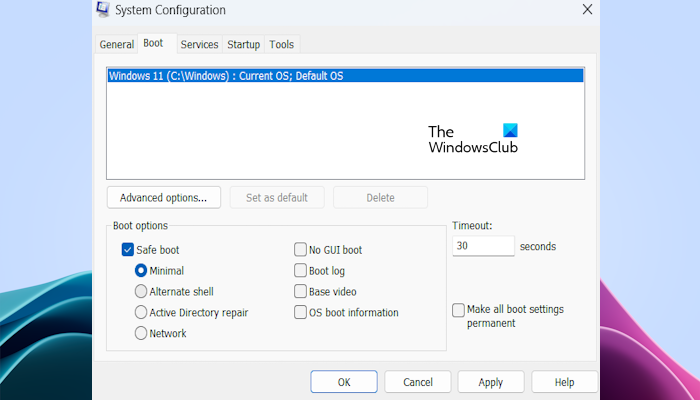Screen dimensions: 700x400
Task: Enable No GUI boot
Action: point(300,250)
